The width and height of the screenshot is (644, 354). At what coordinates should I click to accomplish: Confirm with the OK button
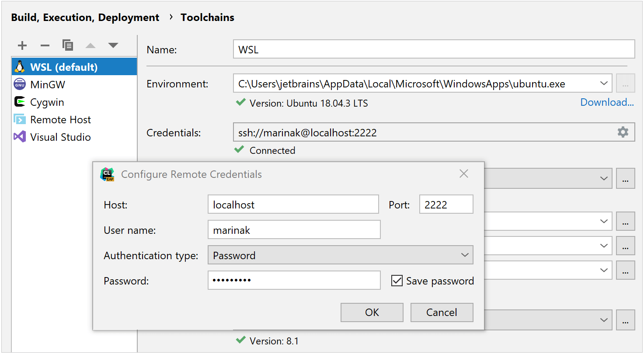coord(372,312)
